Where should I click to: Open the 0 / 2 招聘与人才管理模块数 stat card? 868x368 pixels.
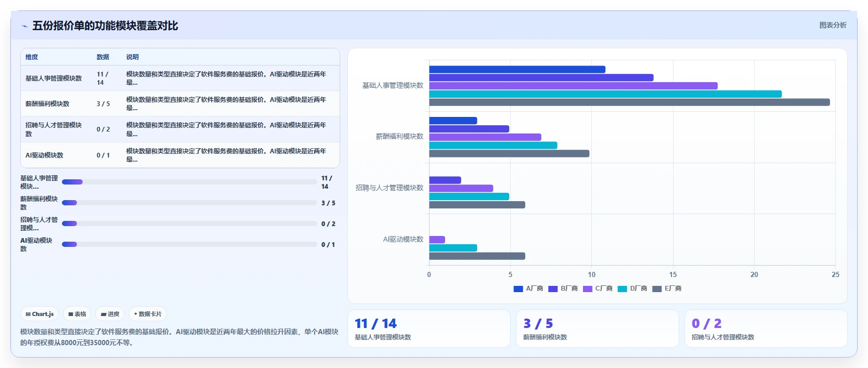(x=766, y=328)
